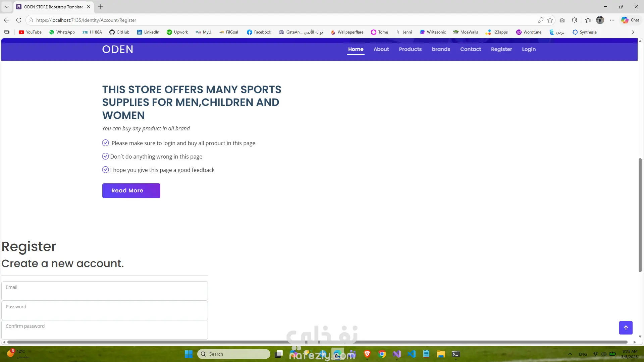The image size is (644, 362).
Task: Add page to favorites star icon
Action: [x=550, y=20]
